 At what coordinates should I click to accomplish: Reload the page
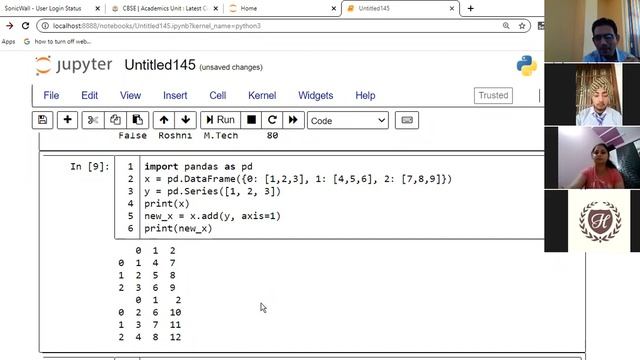point(25,26)
